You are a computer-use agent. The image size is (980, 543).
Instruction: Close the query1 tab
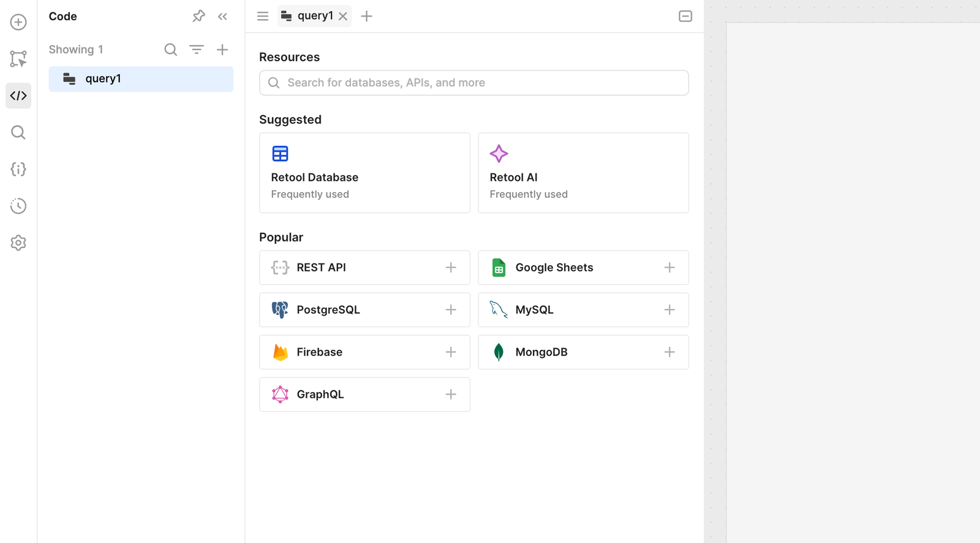pos(343,17)
